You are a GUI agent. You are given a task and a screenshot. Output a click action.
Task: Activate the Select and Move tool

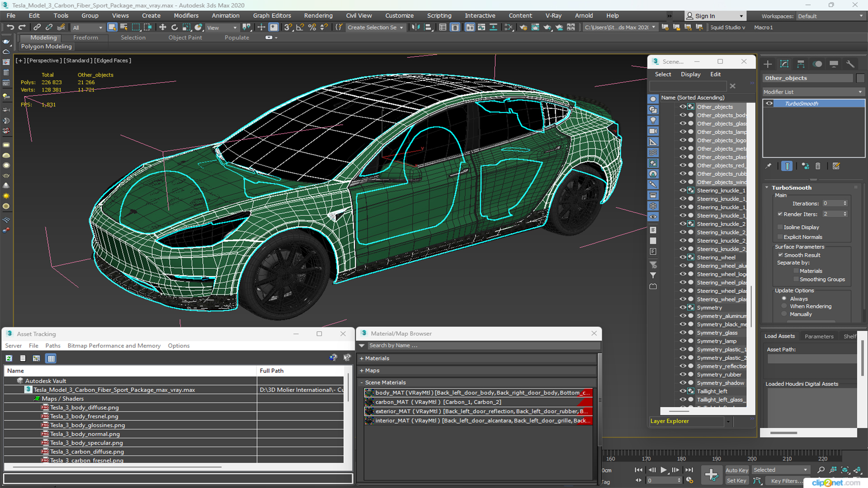pos(163,28)
